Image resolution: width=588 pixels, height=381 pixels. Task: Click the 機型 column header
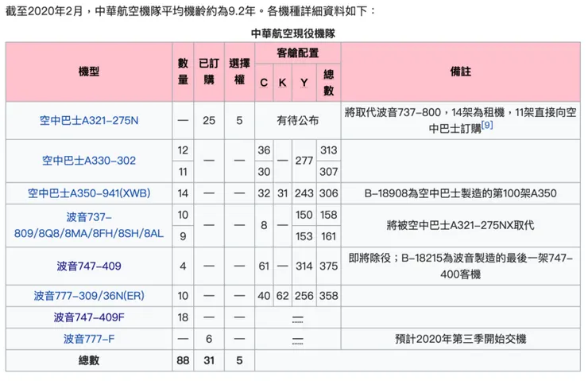pyautogui.click(x=89, y=72)
